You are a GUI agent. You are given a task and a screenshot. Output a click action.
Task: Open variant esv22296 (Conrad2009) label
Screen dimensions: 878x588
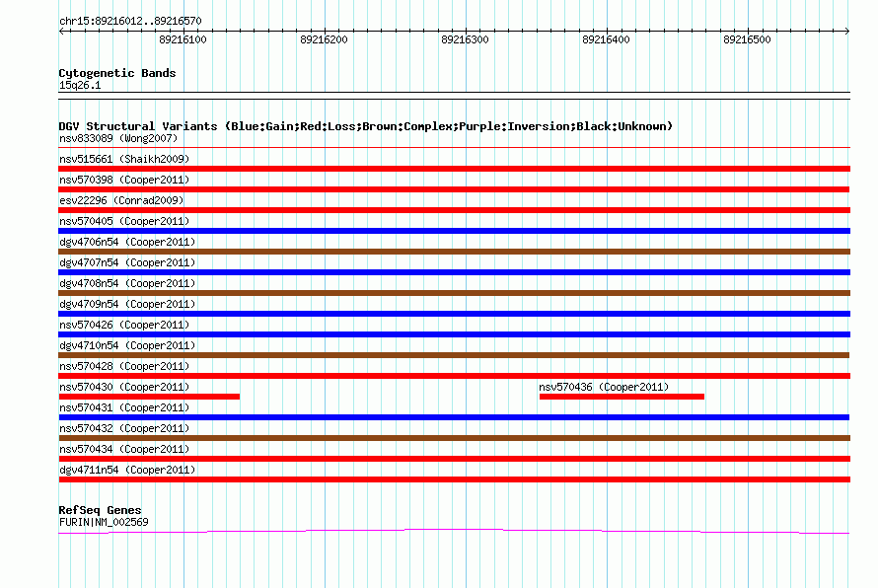click(x=121, y=200)
